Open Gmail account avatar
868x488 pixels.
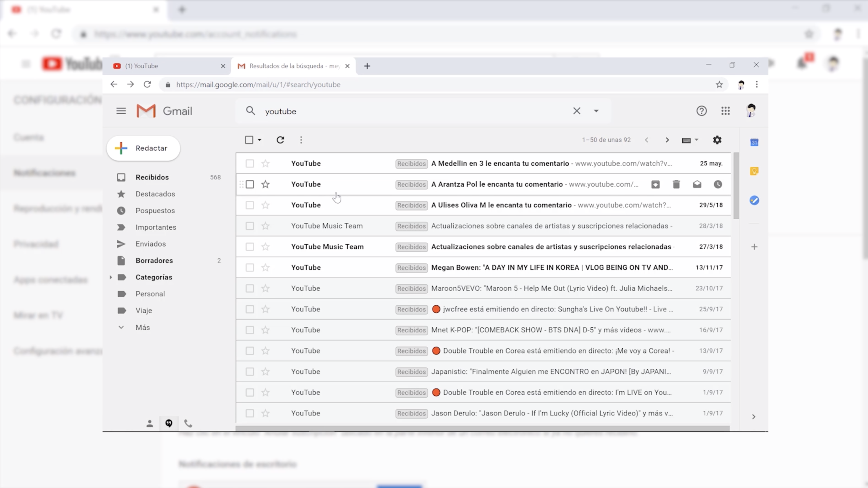point(751,110)
